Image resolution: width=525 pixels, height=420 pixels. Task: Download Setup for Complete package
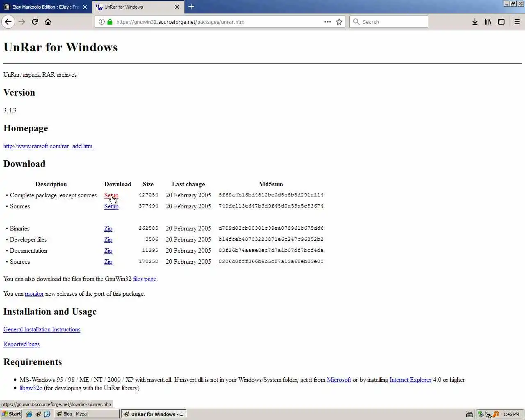111,195
